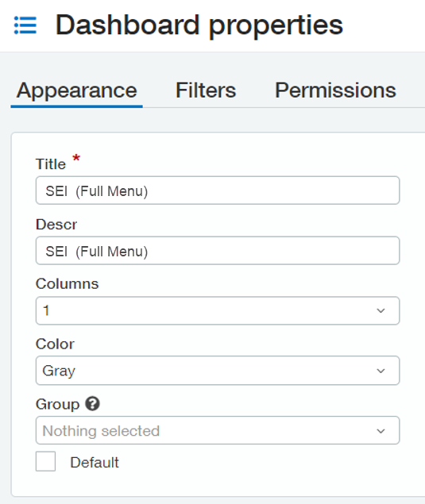Click the Default checkbox label
Screen dimensions: 425x504
[x=95, y=463]
